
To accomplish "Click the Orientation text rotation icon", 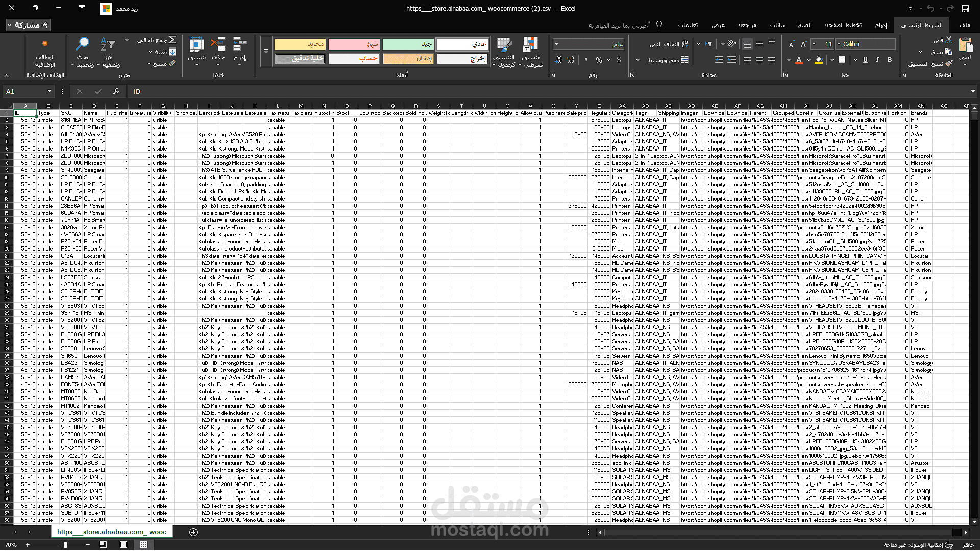I will 731,44.
